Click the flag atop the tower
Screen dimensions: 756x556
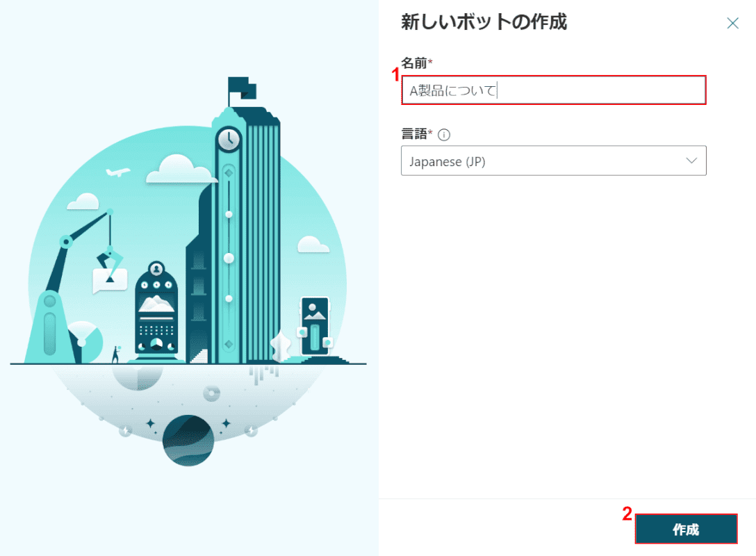pyautogui.click(x=242, y=88)
